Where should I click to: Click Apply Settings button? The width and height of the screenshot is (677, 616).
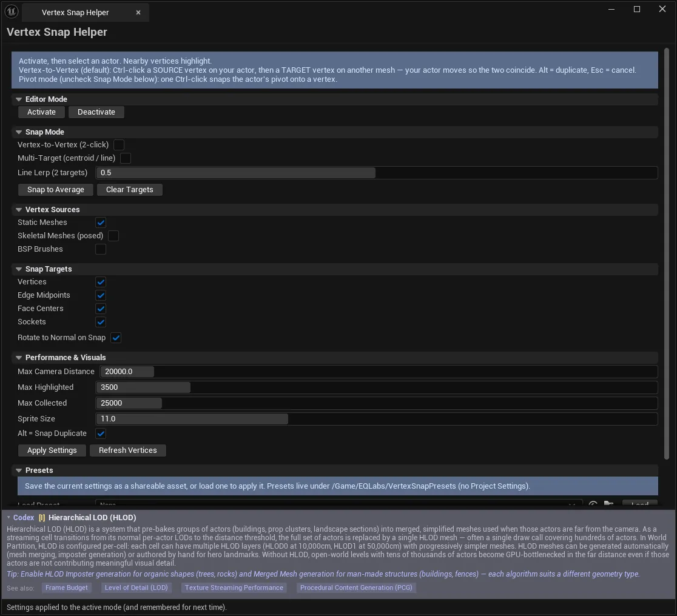(x=52, y=450)
